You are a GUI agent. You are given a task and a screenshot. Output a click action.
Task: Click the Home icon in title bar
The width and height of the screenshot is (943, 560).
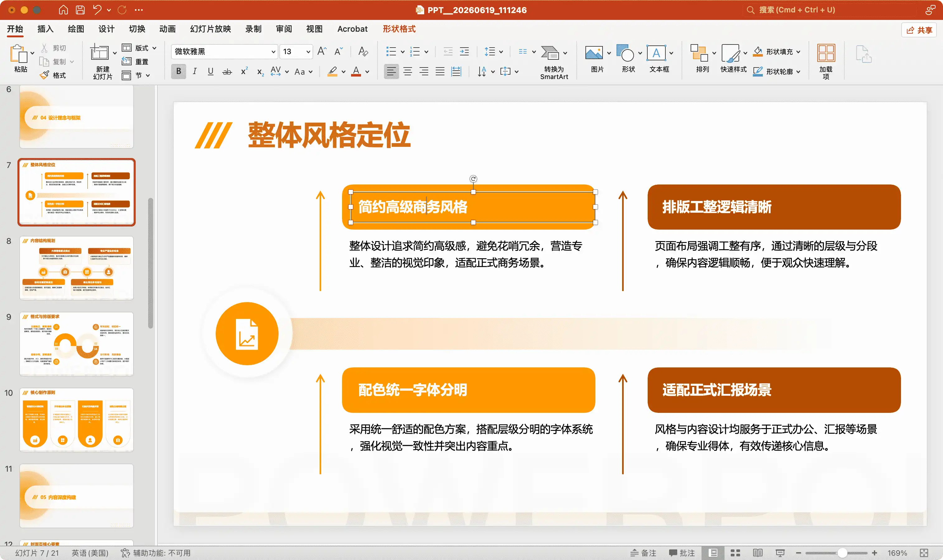tap(63, 10)
